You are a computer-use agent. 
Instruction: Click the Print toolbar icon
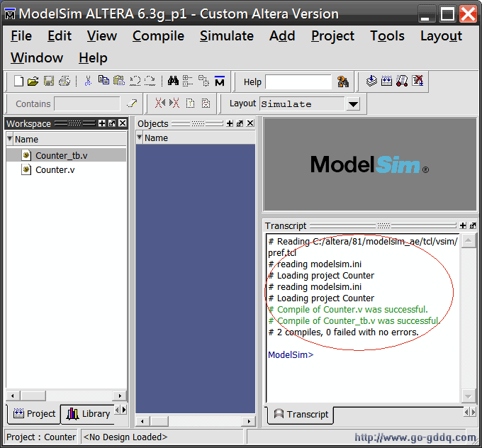(65, 82)
